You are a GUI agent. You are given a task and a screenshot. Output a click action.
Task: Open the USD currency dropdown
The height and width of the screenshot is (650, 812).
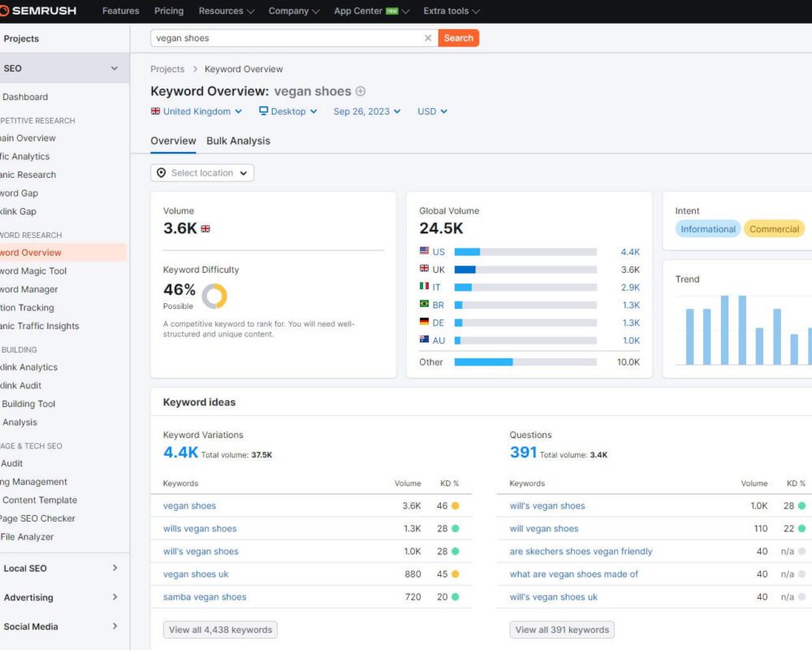tap(432, 111)
